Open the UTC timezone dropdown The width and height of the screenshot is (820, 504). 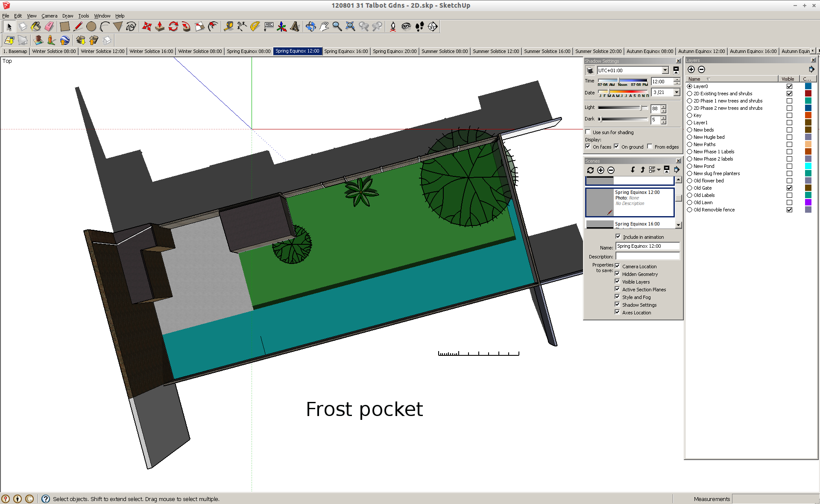665,70
